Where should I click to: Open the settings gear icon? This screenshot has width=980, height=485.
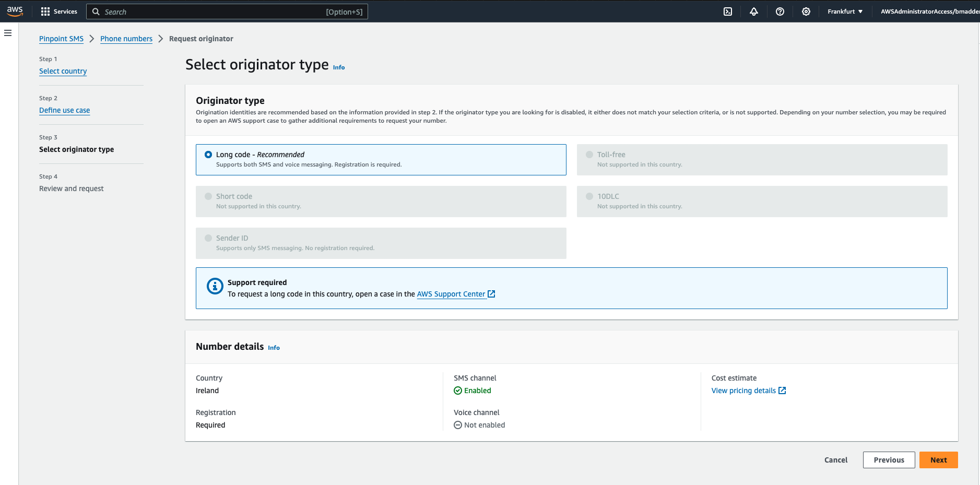click(x=806, y=11)
